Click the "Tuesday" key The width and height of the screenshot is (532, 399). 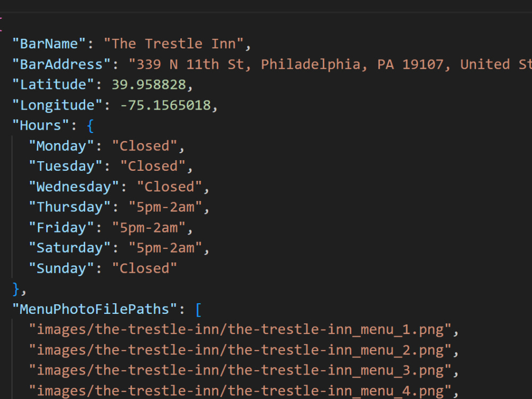tap(65, 167)
